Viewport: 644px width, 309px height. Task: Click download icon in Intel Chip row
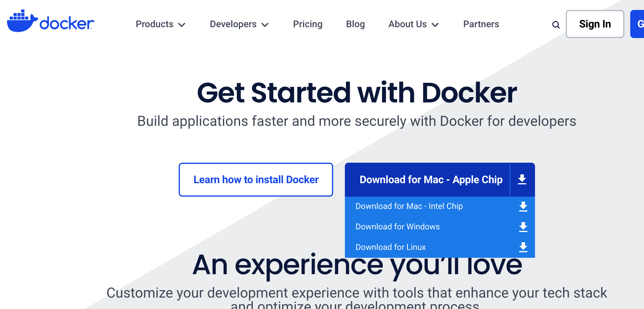point(523,206)
